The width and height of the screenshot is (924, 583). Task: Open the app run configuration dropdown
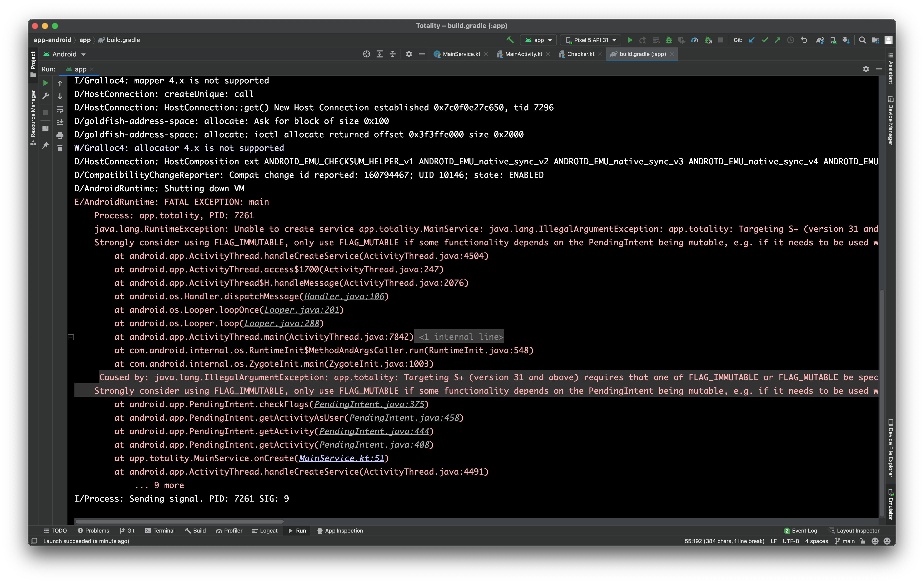click(x=538, y=40)
